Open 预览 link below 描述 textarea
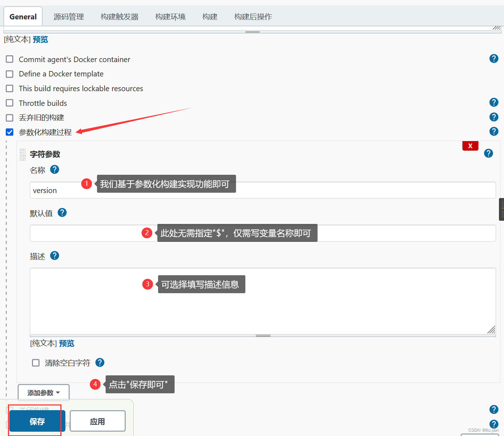Image resolution: width=504 pixels, height=436 pixels. point(66,343)
